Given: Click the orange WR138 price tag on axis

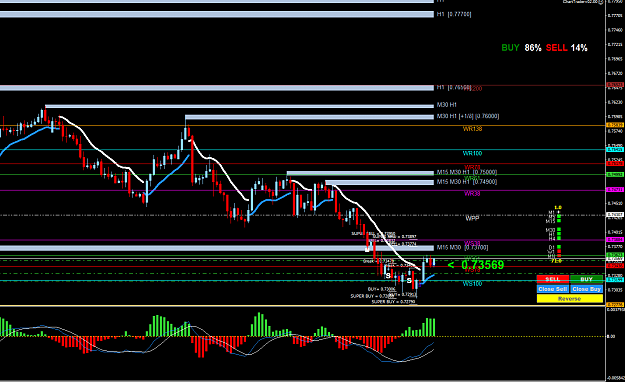Looking at the screenshot, I should (615, 125).
